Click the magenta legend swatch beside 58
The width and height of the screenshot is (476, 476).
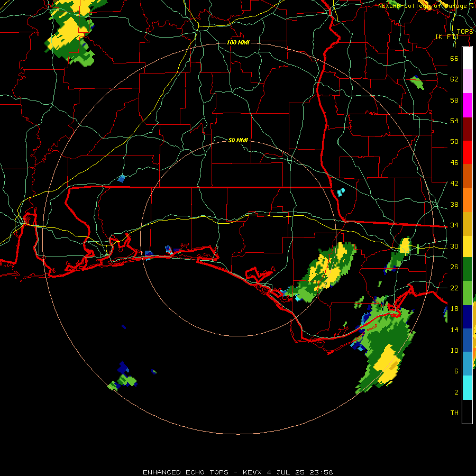tap(467, 105)
